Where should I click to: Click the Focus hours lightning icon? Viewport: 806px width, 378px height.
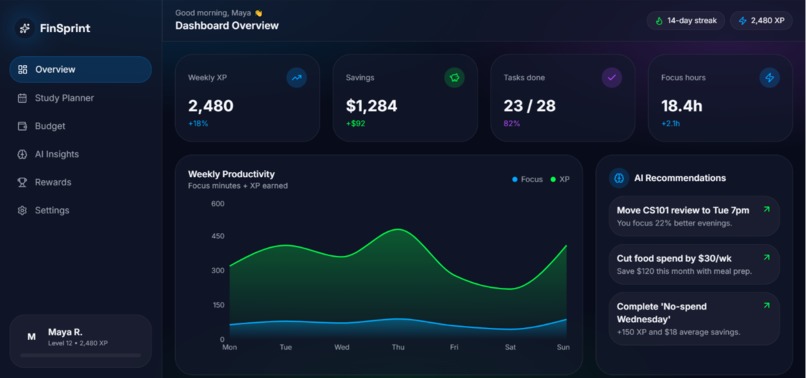click(770, 78)
